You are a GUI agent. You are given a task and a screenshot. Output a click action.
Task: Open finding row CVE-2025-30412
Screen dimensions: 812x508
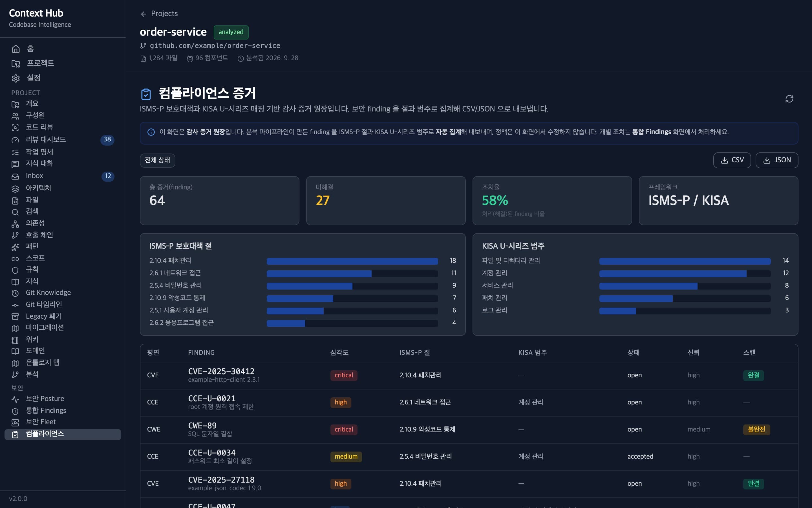point(469,375)
